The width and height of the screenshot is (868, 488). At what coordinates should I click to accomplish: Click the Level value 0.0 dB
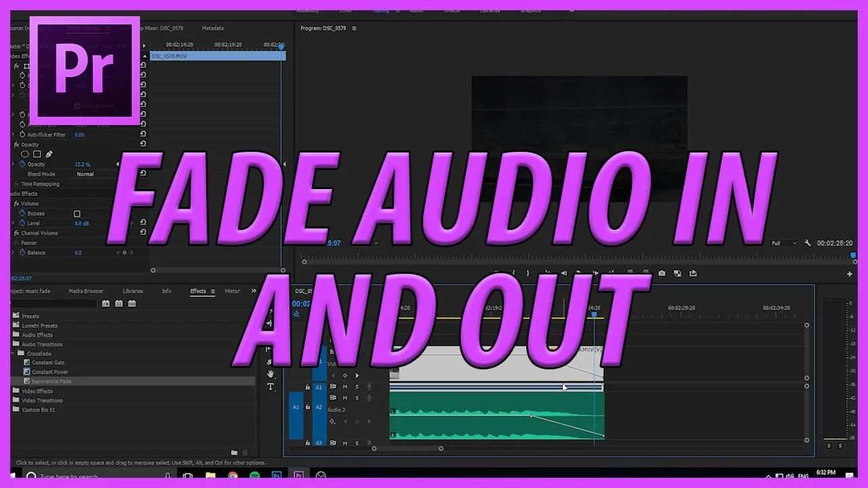pyautogui.click(x=82, y=223)
